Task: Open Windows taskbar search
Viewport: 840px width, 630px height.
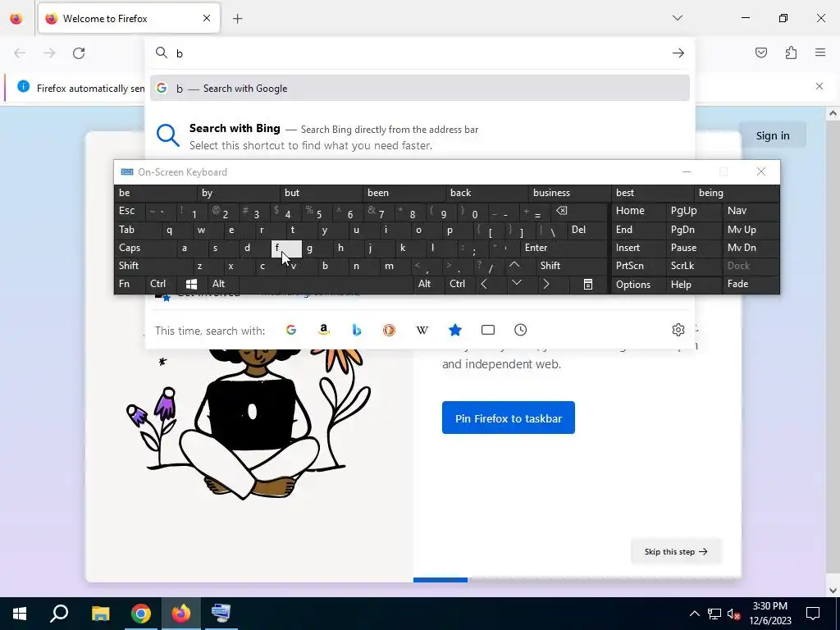Action: pos(59,614)
